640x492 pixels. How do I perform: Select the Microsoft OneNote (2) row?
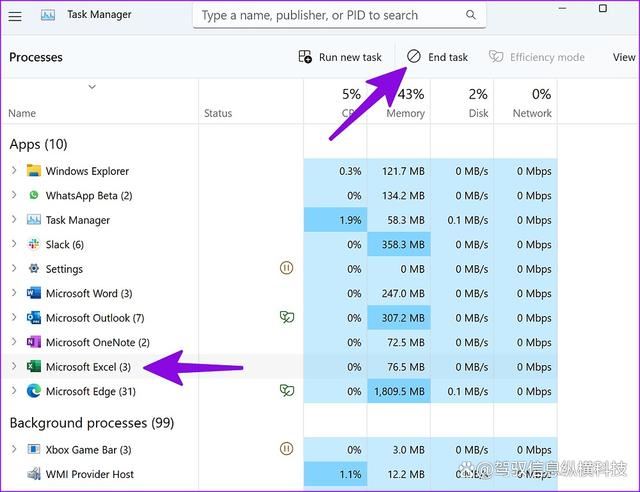(98, 343)
